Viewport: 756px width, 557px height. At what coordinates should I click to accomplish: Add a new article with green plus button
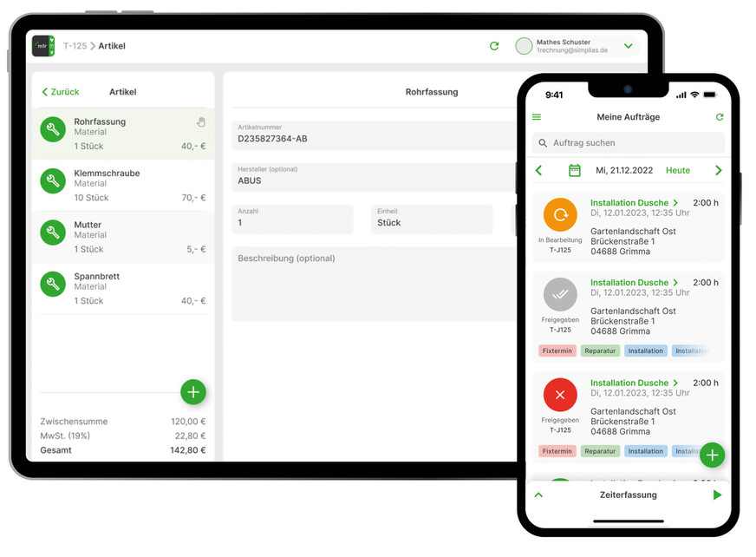click(193, 392)
